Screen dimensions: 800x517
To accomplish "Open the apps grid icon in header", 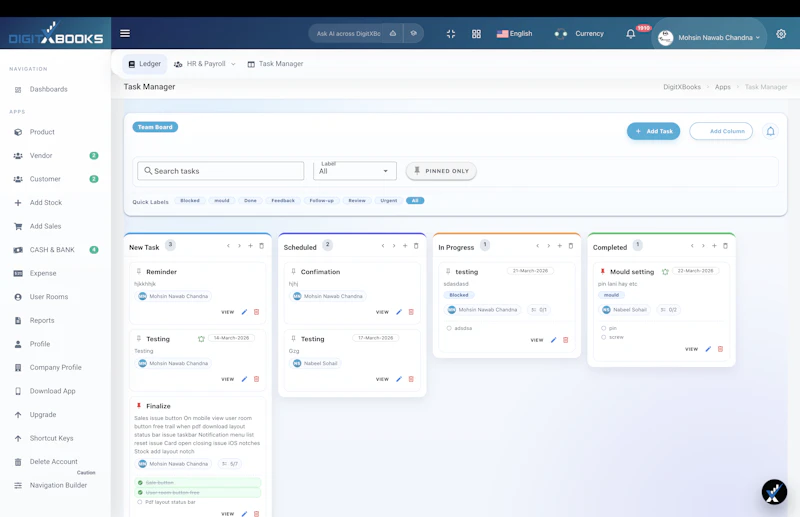I will click(x=476, y=34).
